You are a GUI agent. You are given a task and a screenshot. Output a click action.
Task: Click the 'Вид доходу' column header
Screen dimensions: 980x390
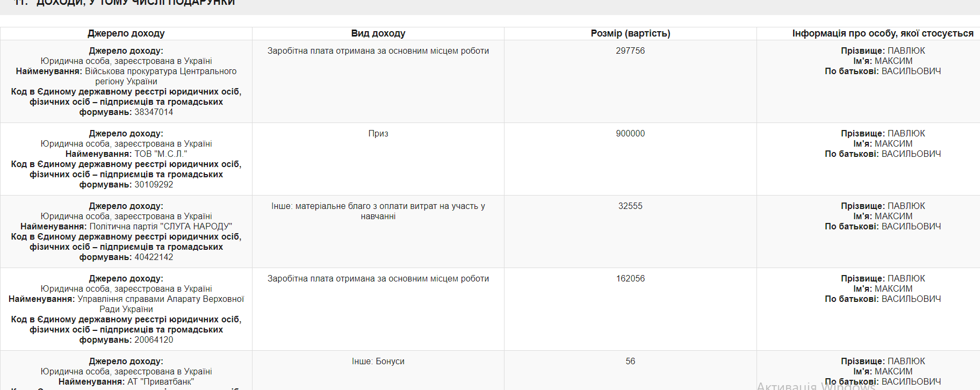tap(378, 33)
